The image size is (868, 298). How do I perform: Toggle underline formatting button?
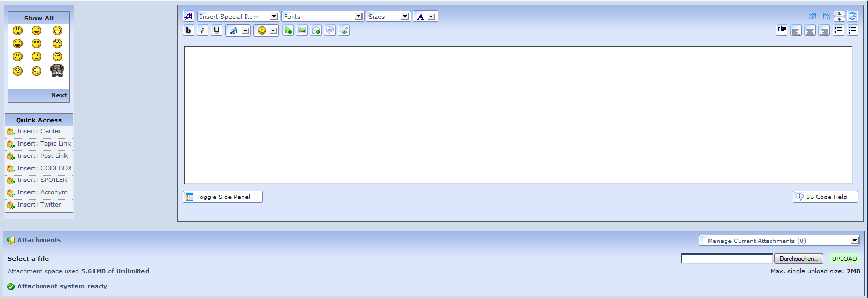[x=216, y=31]
